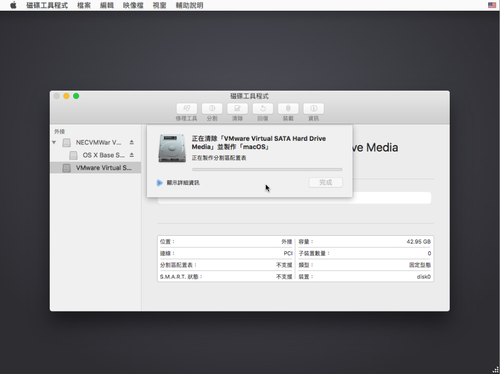The image size is (500, 374).
Task: Open the 映像檔 menu
Action: 133,5
